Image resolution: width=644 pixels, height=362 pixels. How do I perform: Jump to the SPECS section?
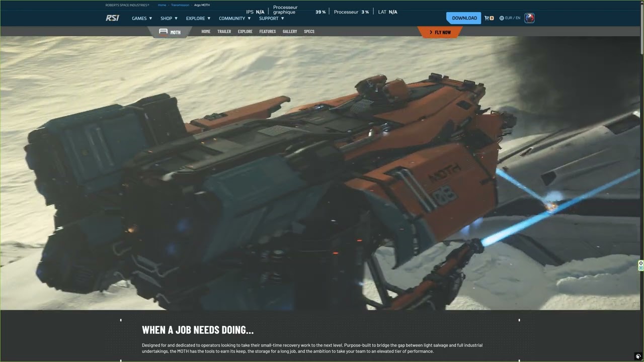pos(309,32)
